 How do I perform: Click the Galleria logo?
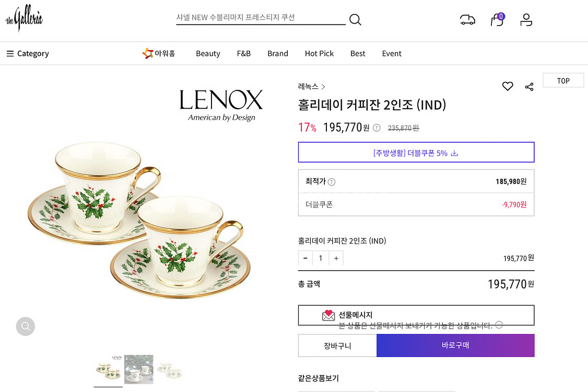24,19
